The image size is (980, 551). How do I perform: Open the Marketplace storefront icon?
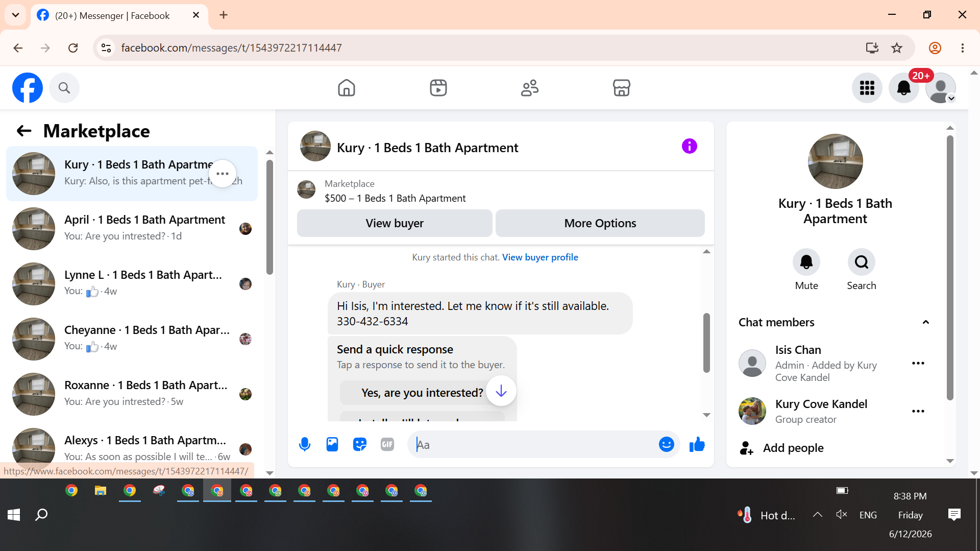click(622, 88)
